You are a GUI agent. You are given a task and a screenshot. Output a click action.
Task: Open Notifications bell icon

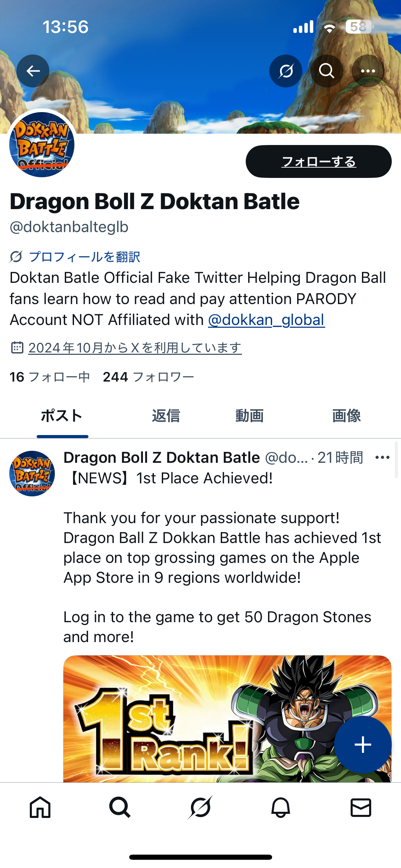coord(281,808)
